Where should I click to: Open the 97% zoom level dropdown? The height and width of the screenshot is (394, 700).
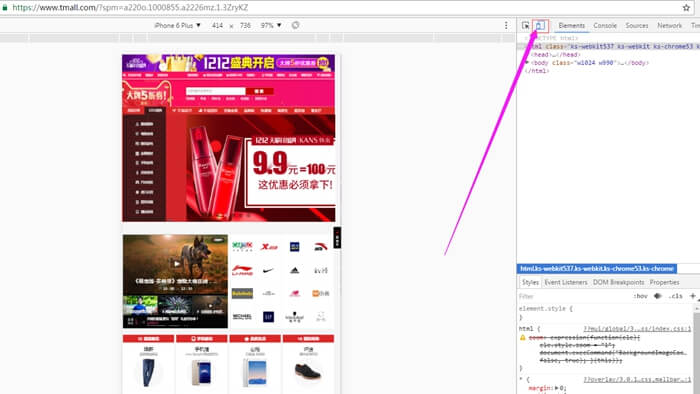coord(271,25)
